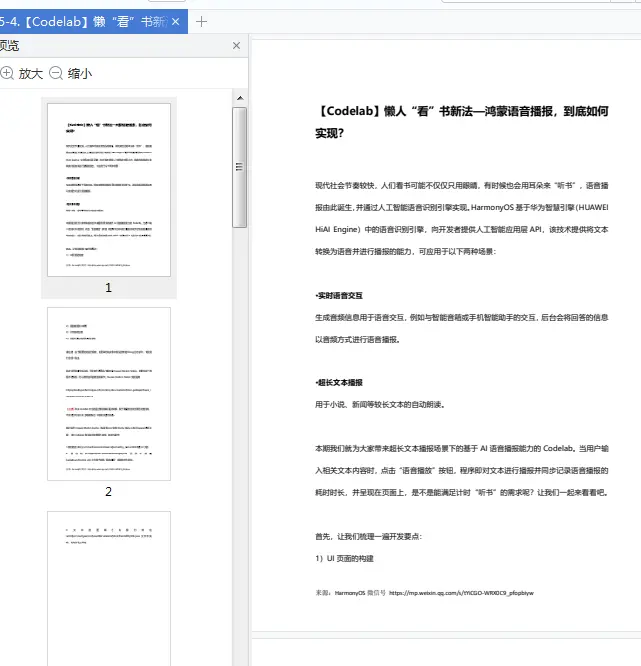Viewport: 641px width, 666px height.
Task: Click the document title beginning 【Codelab】懒人
Action: click(x=462, y=122)
